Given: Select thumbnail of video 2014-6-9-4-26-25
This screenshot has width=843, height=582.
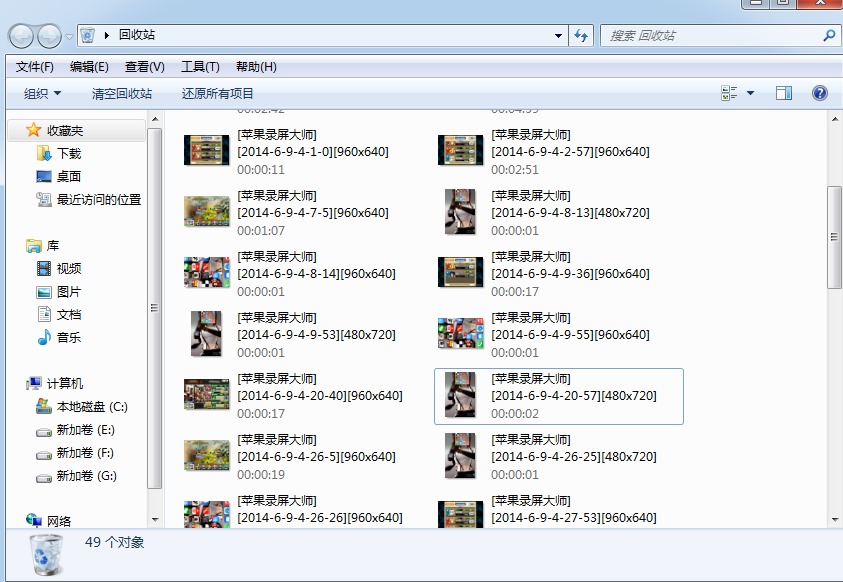Looking at the screenshot, I should (460, 455).
